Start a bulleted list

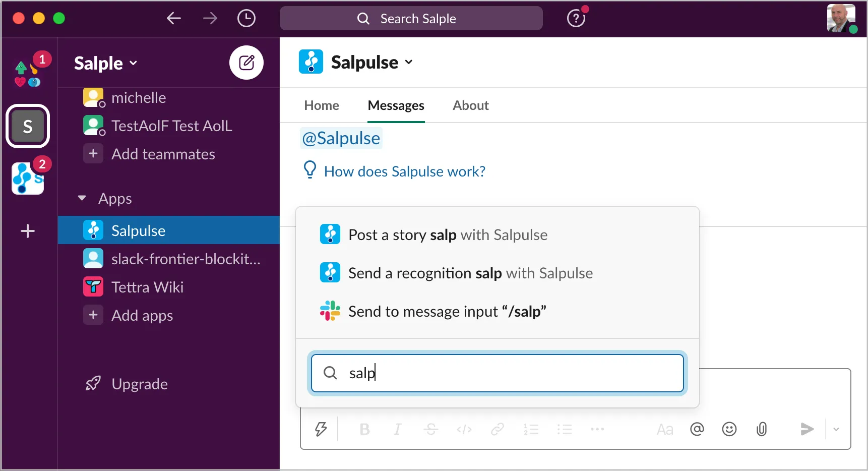565,429
